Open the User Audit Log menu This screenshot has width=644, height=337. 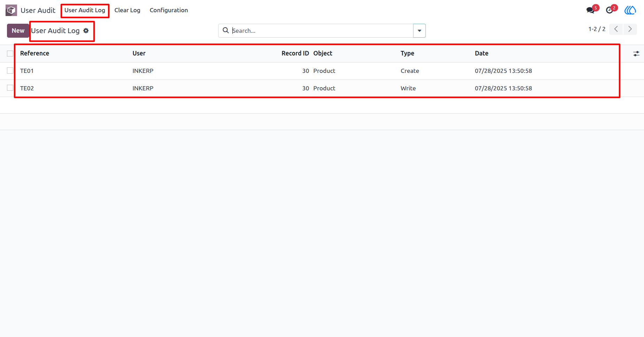[85, 10]
